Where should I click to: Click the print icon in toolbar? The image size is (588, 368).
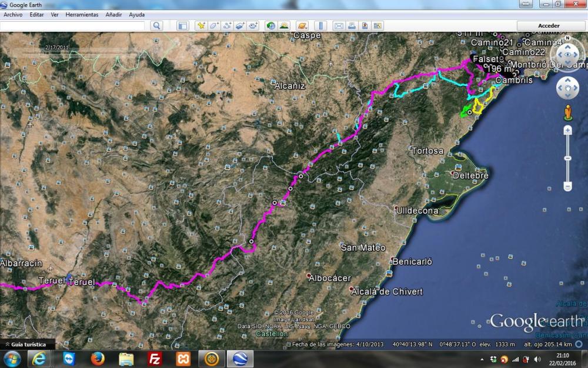pyautogui.click(x=352, y=26)
